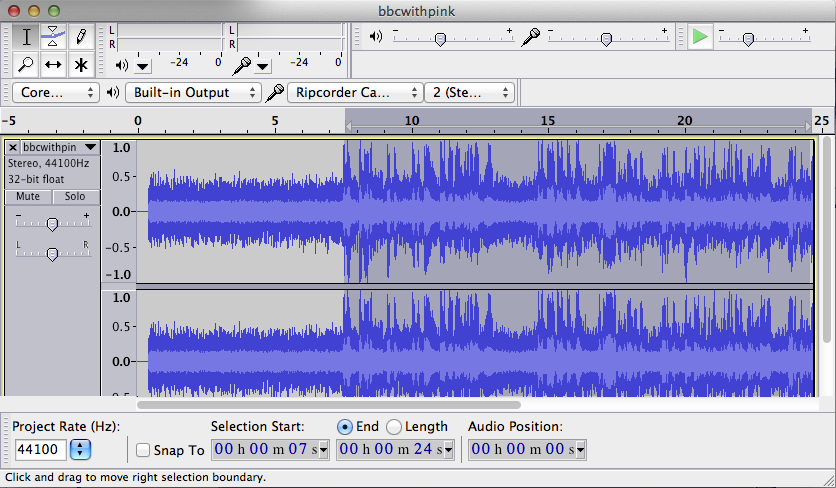This screenshot has height=488, width=836.
Task: Open the input channels dropdown (2 Stereo)
Action: tap(470, 92)
